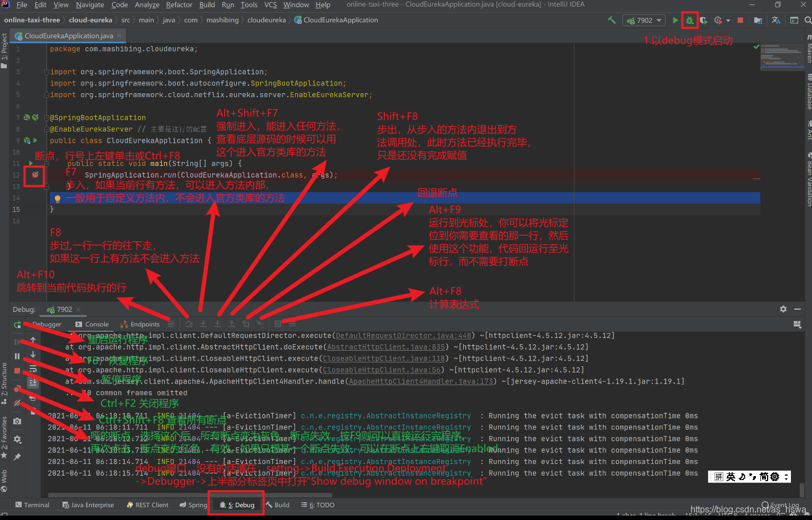Open the TODO tool window
The width and height of the screenshot is (812, 520).
318,505
